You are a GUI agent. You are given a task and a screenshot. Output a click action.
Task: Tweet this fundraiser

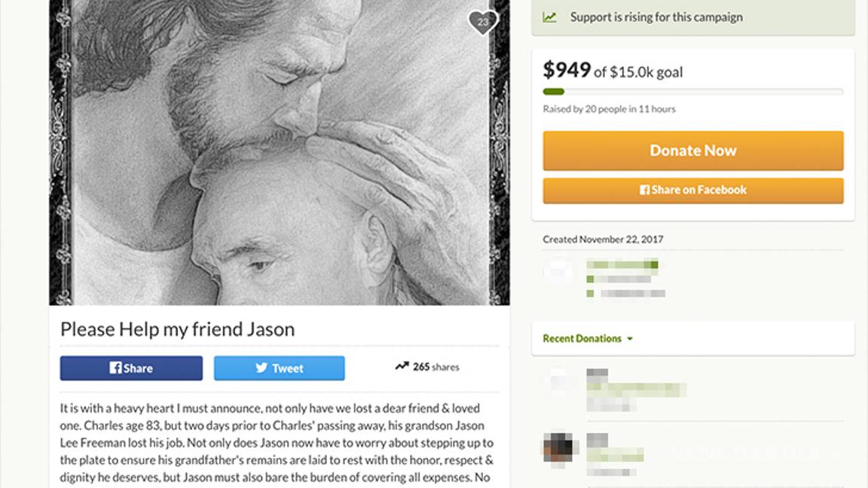coord(280,368)
